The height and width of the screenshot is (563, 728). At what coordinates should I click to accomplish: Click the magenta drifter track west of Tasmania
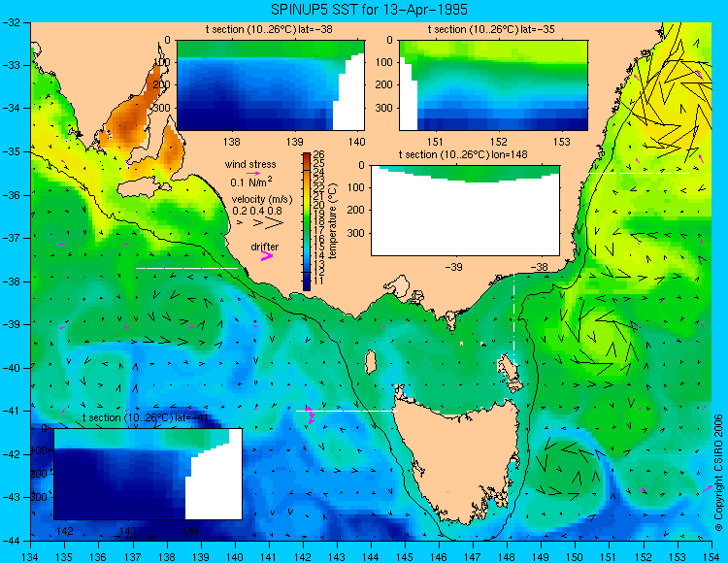tap(311, 414)
